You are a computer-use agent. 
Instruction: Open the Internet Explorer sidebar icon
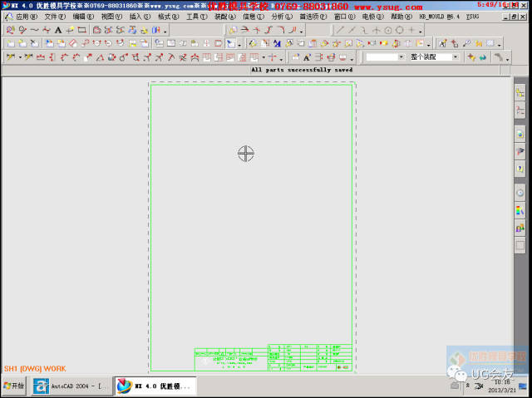point(520,133)
